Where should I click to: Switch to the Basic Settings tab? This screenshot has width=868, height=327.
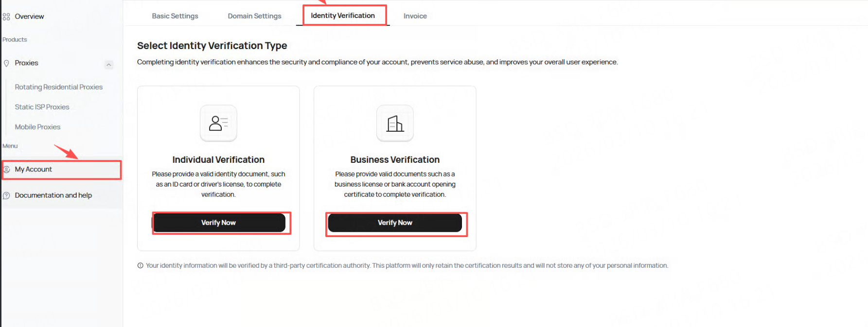click(175, 16)
